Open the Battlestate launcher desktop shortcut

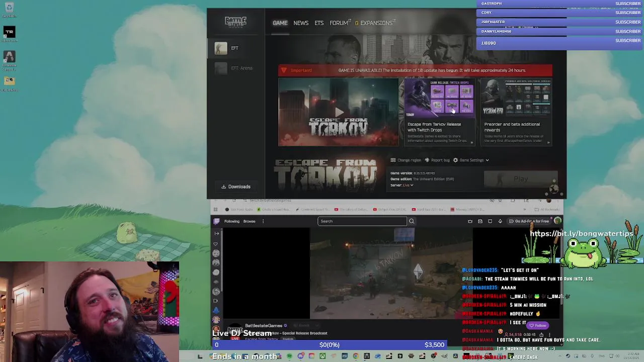click(9, 59)
